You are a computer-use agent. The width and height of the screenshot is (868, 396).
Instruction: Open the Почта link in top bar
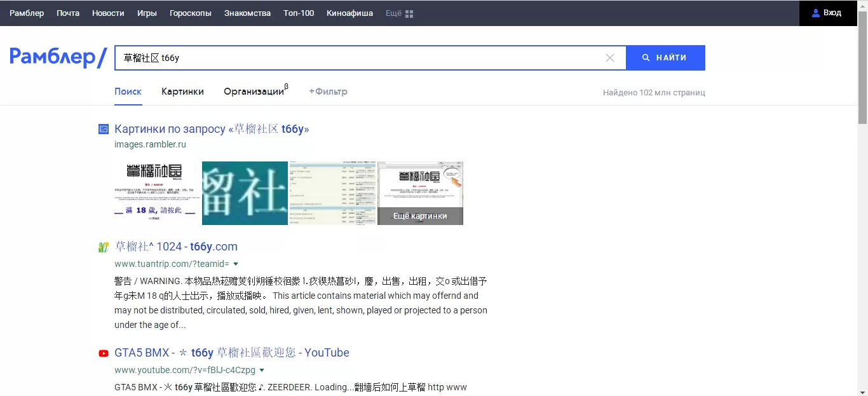pos(68,13)
